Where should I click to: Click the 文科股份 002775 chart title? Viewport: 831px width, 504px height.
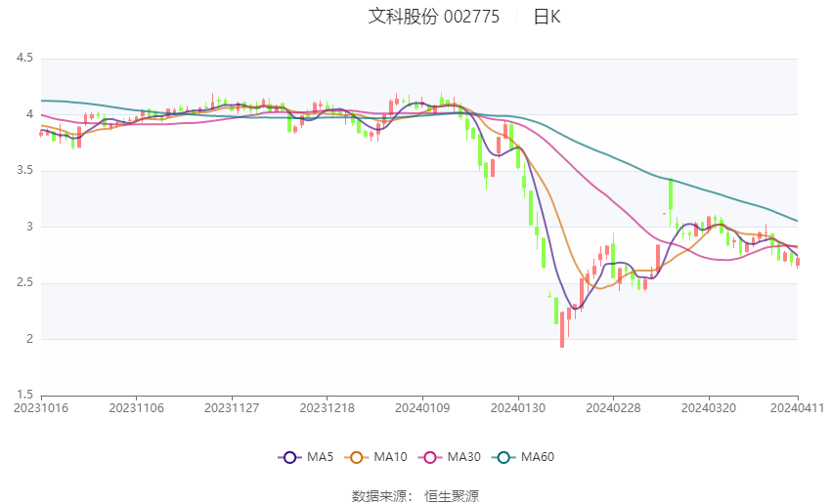(433, 17)
